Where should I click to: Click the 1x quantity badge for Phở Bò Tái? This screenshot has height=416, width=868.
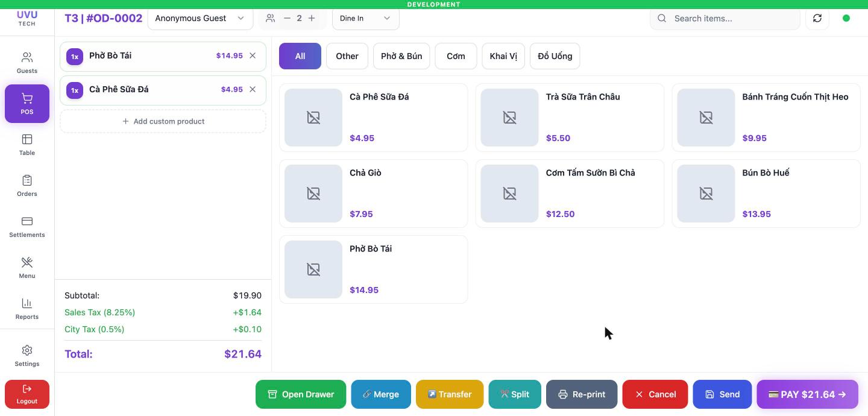click(x=75, y=57)
